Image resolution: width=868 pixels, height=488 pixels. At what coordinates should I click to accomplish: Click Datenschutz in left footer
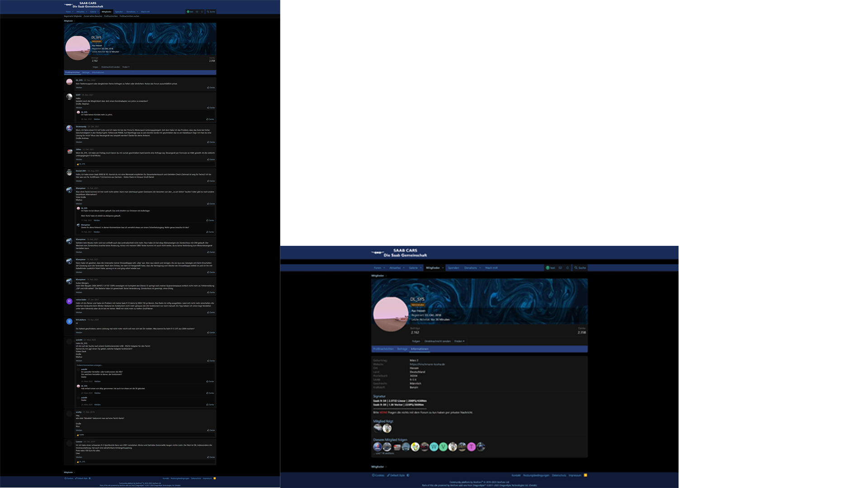(x=196, y=478)
